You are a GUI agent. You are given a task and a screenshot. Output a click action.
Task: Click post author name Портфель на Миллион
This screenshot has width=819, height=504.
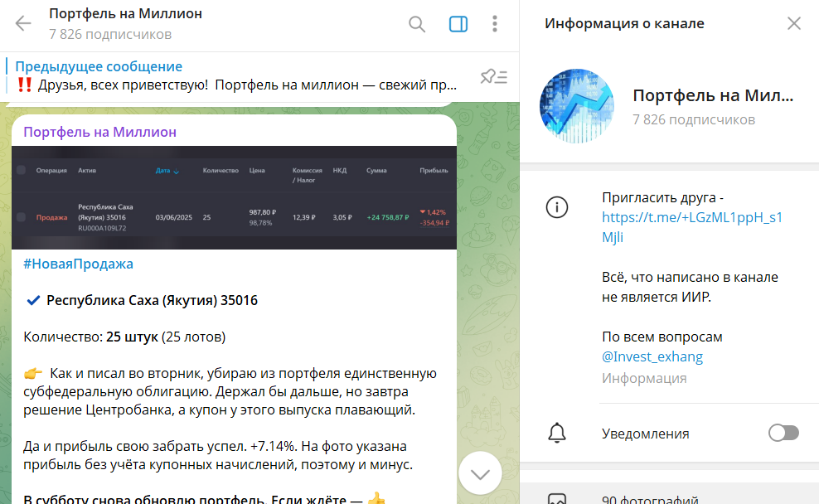99,132
